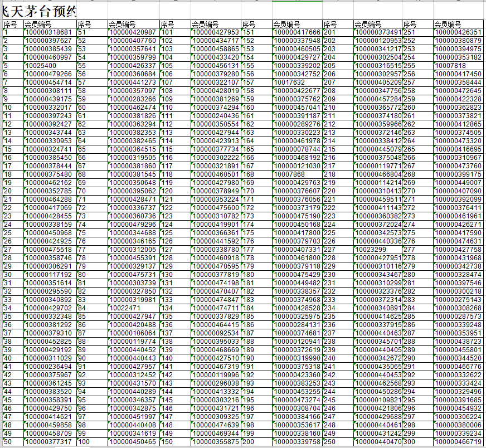Click member number 100000106064 in row 87

tap(134, 334)
